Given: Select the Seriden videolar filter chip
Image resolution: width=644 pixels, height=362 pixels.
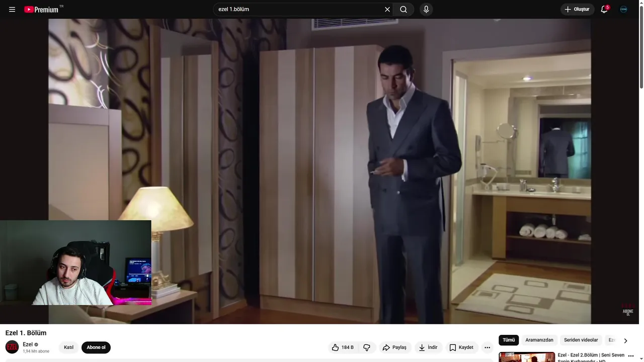Looking at the screenshot, I should click(x=581, y=340).
